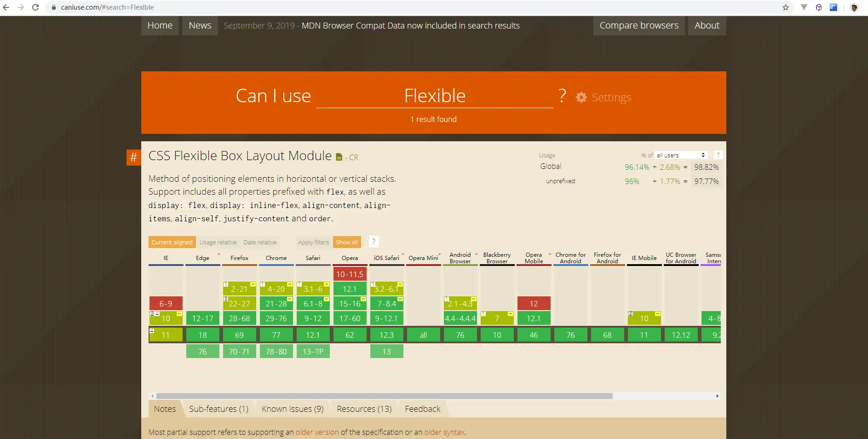Click the IE Mobile column header

644,258
